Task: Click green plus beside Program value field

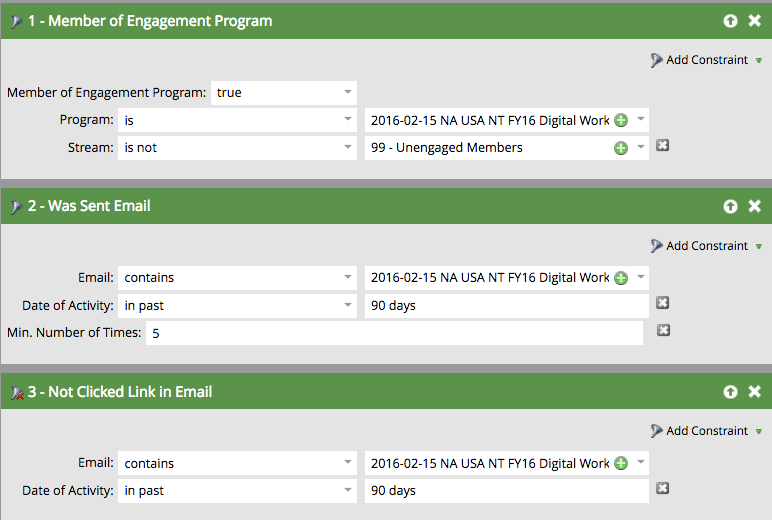Action: point(621,121)
